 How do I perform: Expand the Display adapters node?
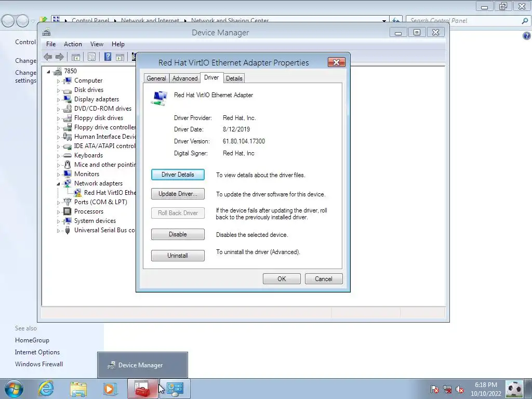(58, 100)
